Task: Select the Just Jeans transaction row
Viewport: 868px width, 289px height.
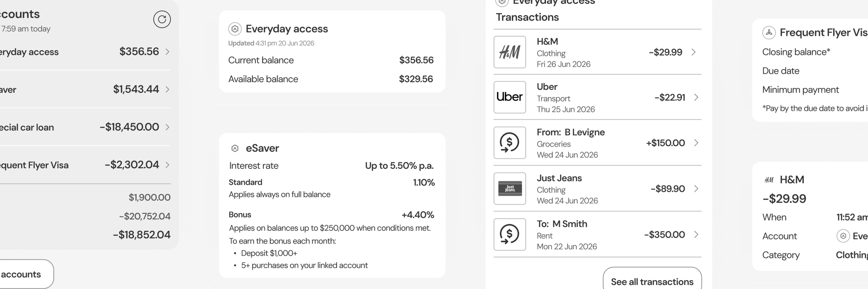Action: coord(597,188)
